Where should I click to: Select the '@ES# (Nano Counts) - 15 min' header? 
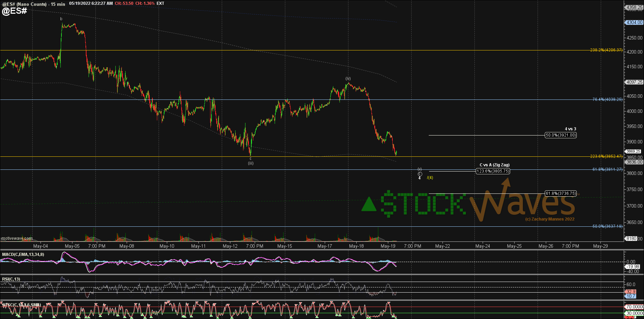coord(34,4)
